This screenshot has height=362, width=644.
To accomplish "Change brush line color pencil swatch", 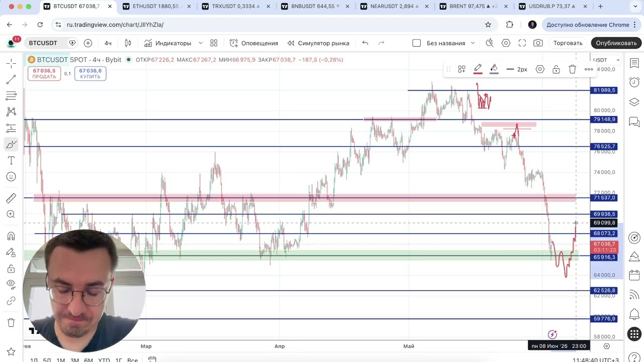I will [478, 69].
